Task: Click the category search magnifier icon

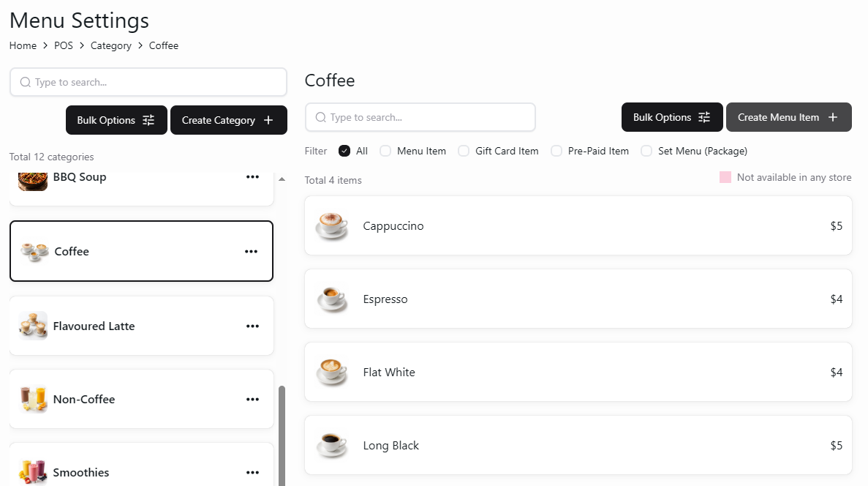Action: 26,82
